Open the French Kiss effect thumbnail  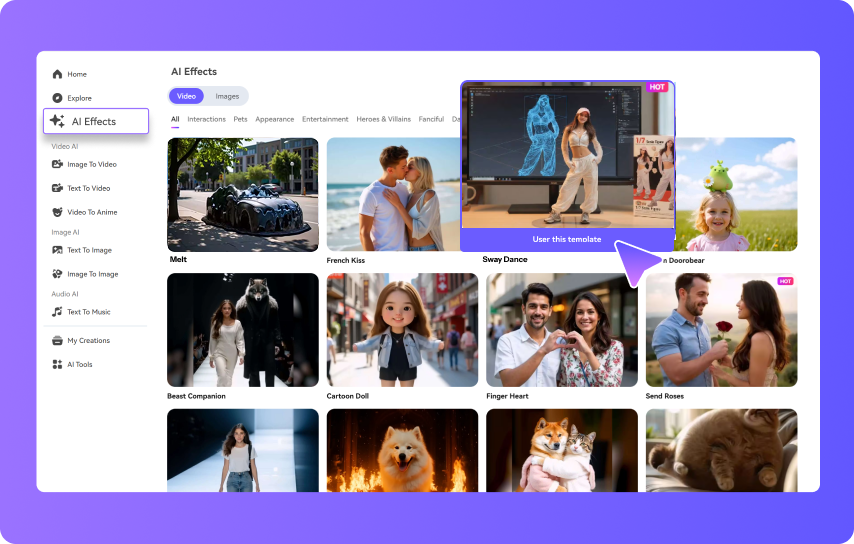point(393,194)
